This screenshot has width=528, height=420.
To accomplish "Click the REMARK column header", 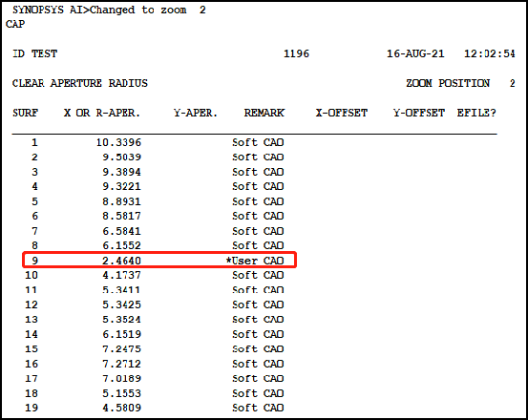I will click(264, 113).
